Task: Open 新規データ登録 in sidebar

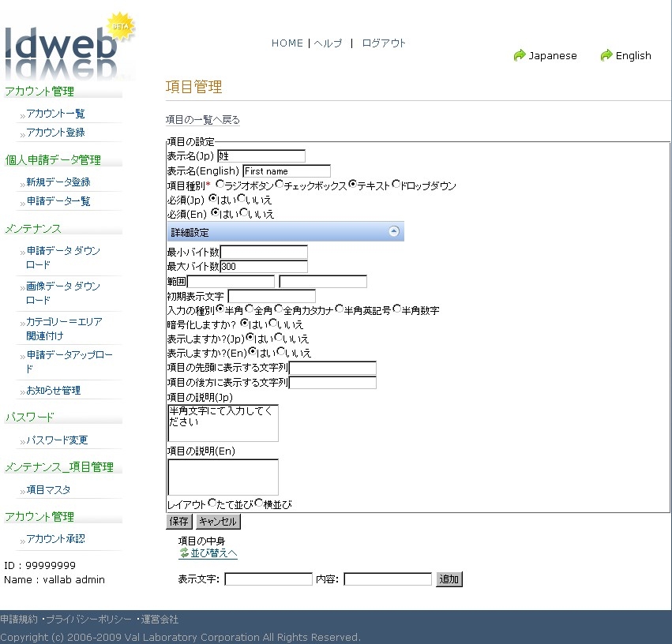Action: [58, 182]
